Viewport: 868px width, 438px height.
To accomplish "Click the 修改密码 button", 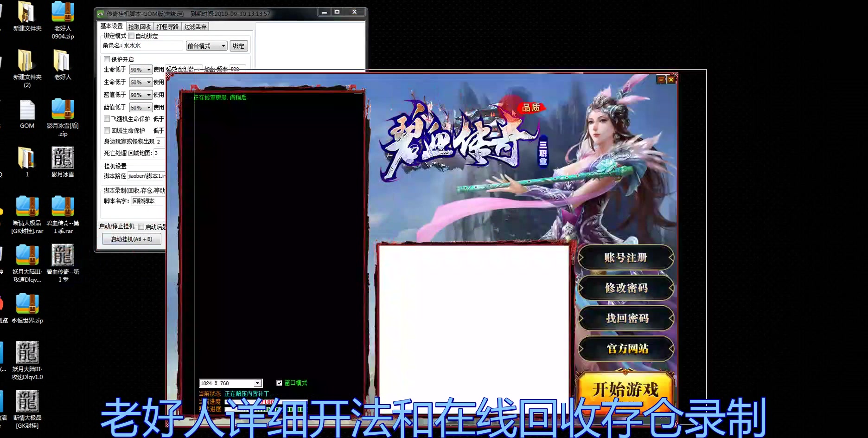I will [625, 288].
